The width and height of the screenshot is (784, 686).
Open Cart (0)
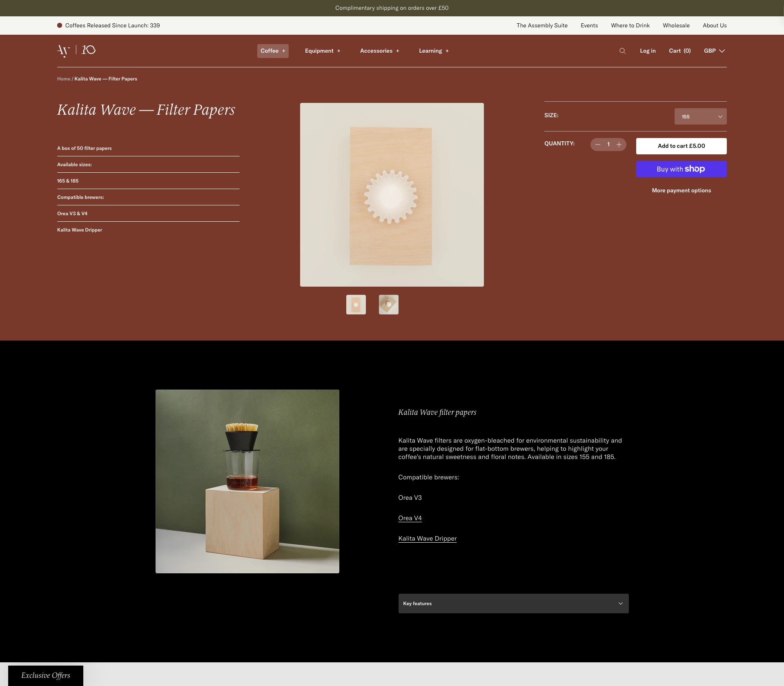point(679,51)
